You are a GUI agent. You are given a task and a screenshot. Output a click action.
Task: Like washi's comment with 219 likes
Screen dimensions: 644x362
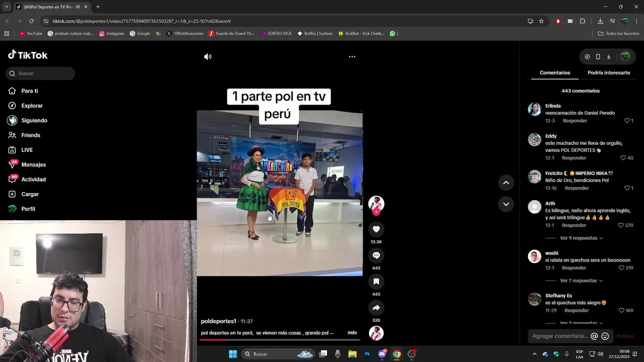621,268
